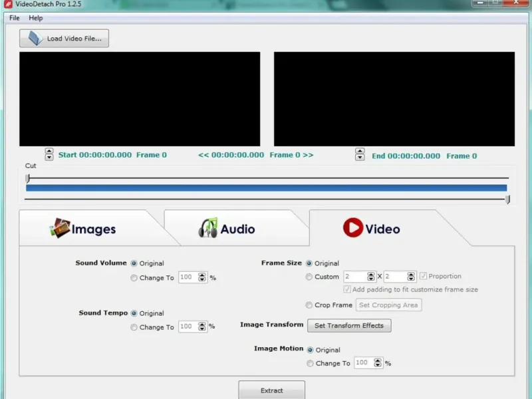Select Image Motion Change To option
This screenshot has height=399, width=532.
(x=310, y=363)
